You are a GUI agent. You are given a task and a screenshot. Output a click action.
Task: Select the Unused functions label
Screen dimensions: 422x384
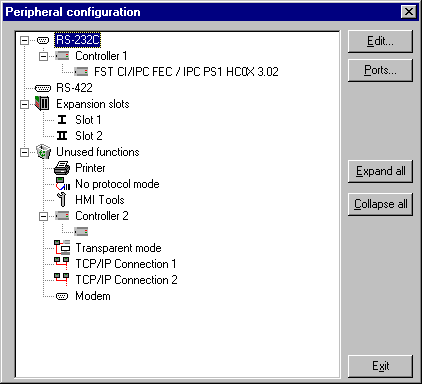98,152
